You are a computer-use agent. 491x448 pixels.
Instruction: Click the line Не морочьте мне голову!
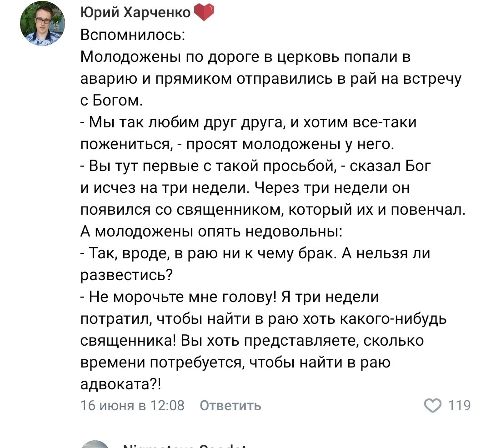click(230, 297)
